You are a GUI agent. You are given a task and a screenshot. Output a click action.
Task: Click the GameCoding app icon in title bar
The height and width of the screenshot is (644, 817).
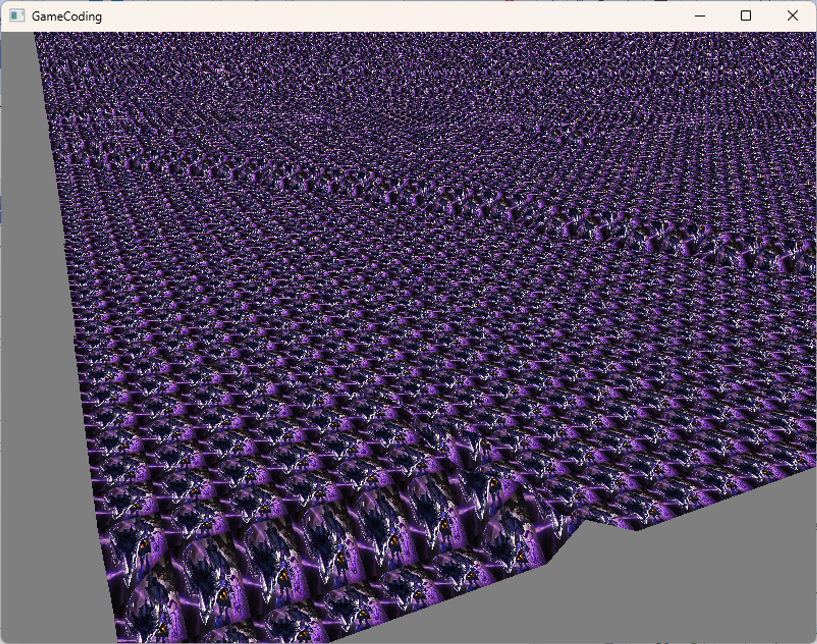17,16
